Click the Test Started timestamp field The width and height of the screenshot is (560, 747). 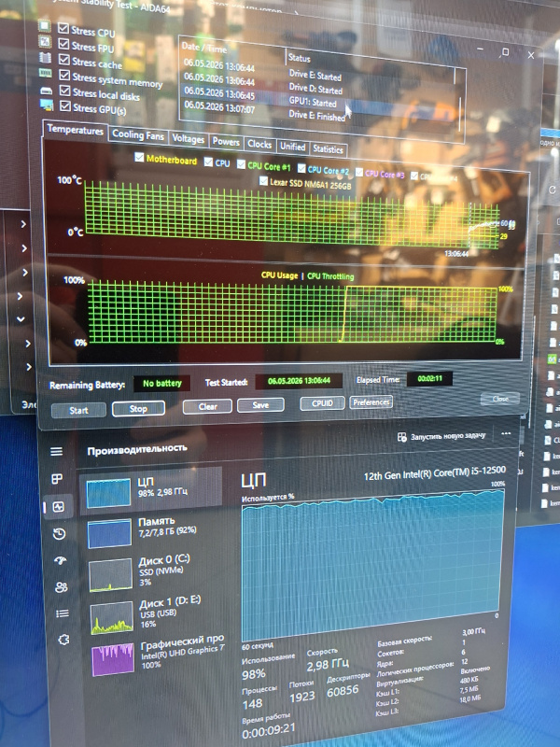pyautogui.click(x=299, y=381)
